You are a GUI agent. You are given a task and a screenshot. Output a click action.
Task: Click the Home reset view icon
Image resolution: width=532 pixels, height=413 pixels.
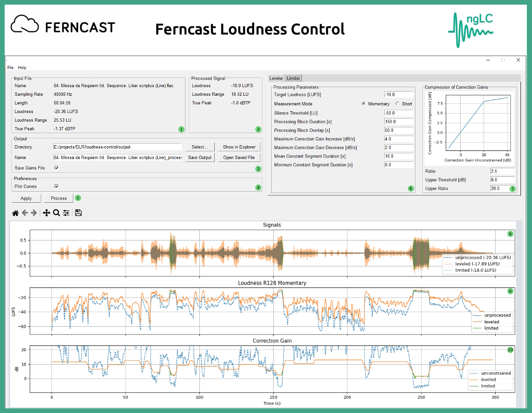(x=15, y=213)
